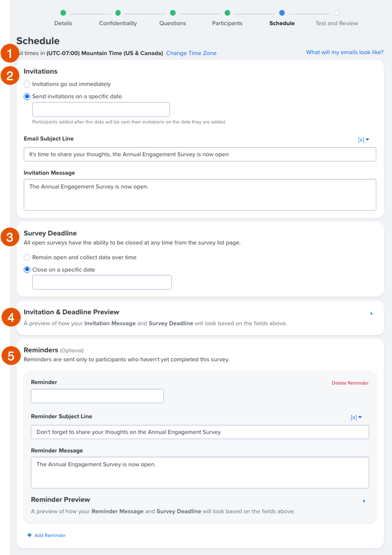392x555 pixels.
Task: Select Close on a specific date option
Action: click(27, 270)
